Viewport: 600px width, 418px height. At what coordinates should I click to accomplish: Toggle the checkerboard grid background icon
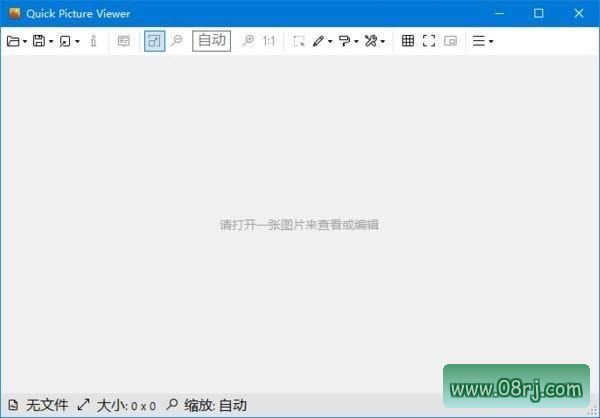tap(408, 41)
